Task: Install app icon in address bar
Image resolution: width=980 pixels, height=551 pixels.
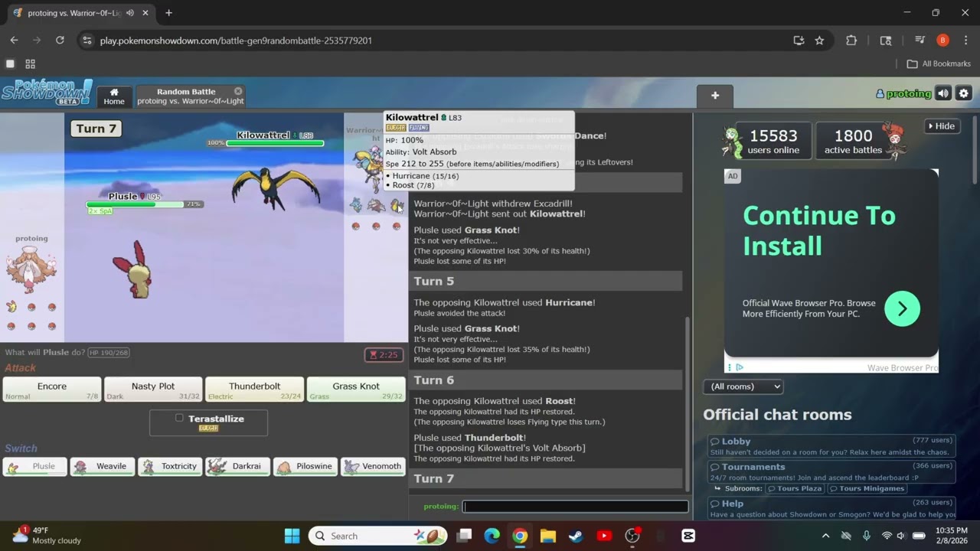Action: point(799,41)
